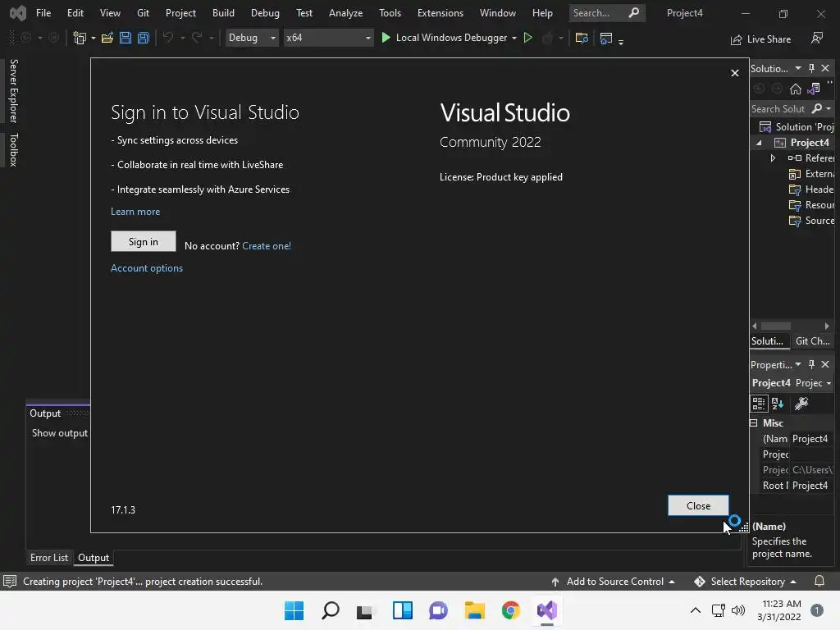This screenshot has width=840, height=630.
Task: Click the Find in Files folder icon
Action: tap(582, 38)
